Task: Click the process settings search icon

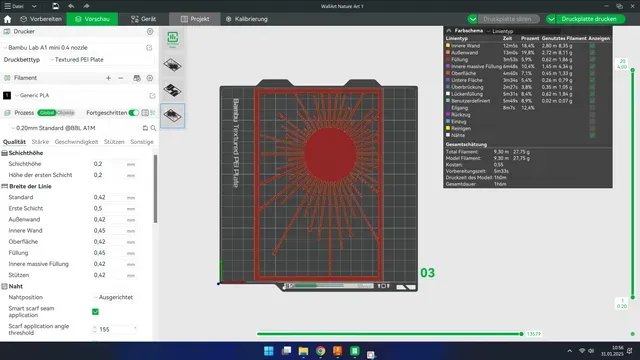Action: (153, 128)
